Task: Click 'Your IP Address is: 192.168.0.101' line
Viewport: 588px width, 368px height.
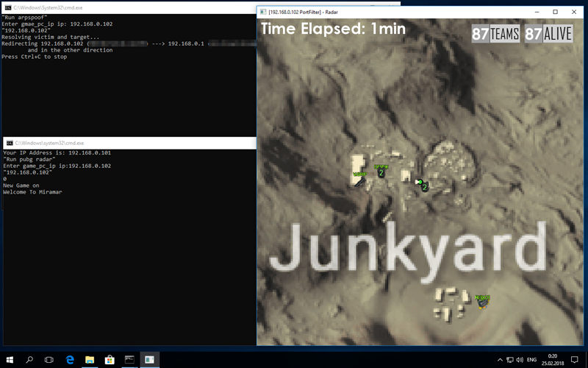Action: click(57, 152)
